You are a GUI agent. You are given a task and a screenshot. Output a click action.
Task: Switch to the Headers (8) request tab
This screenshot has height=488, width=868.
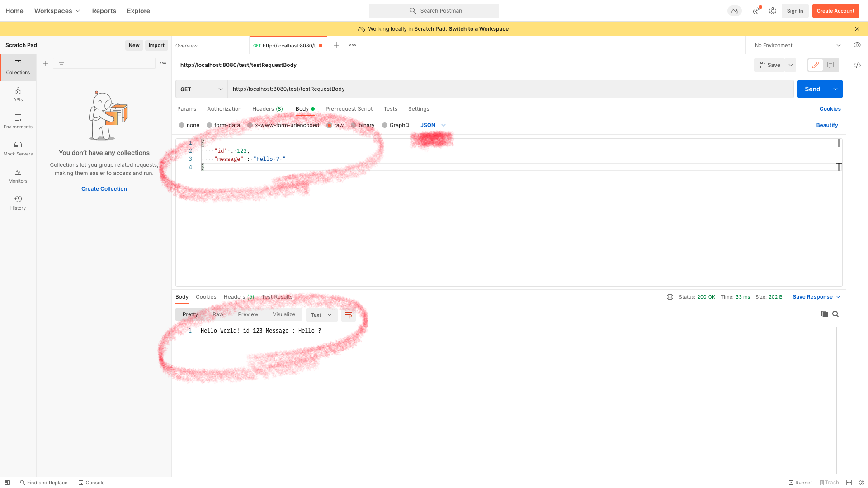(x=267, y=109)
